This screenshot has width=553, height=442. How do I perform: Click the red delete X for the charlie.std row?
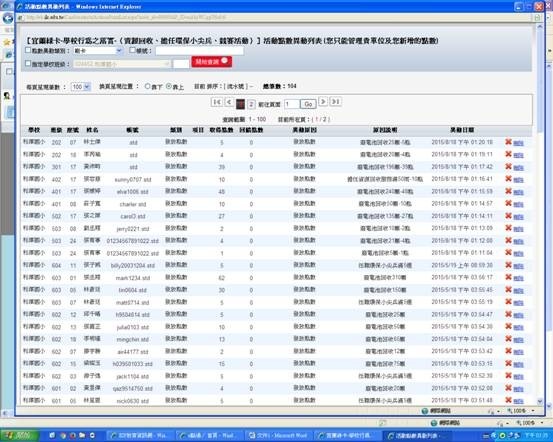(x=508, y=203)
